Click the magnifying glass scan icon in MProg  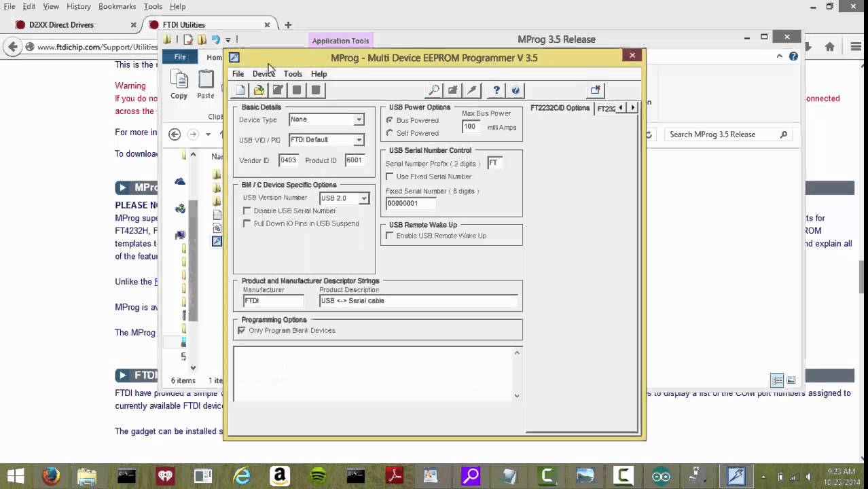tap(434, 90)
